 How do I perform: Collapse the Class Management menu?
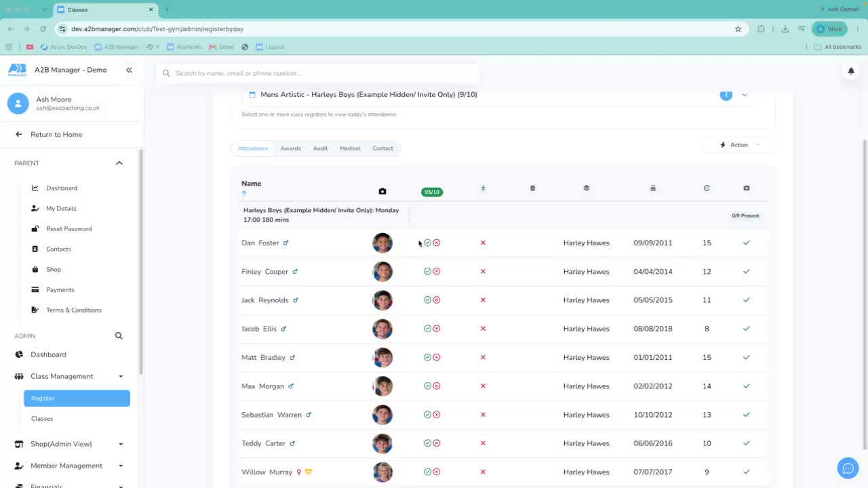121,376
